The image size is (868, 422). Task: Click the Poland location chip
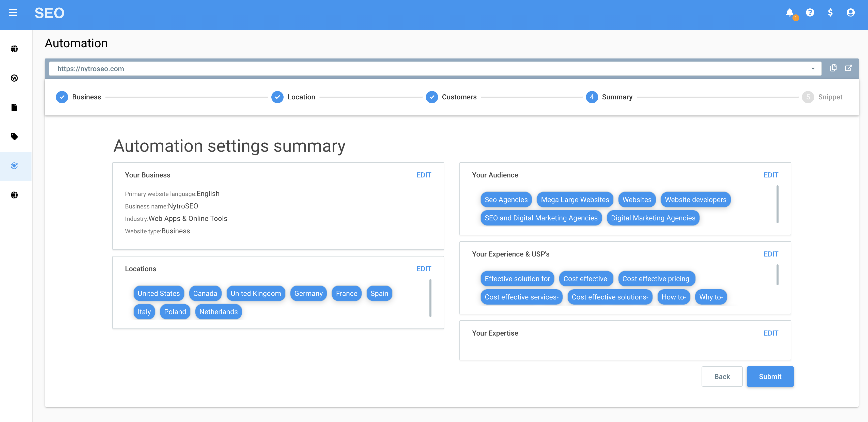click(x=175, y=312)
